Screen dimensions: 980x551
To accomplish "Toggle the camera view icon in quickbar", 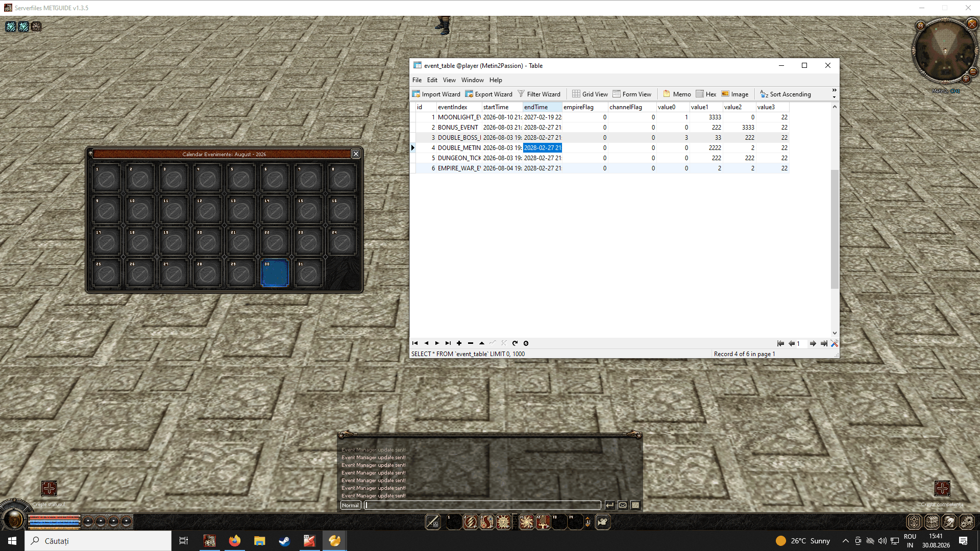I will coord(603,522).
